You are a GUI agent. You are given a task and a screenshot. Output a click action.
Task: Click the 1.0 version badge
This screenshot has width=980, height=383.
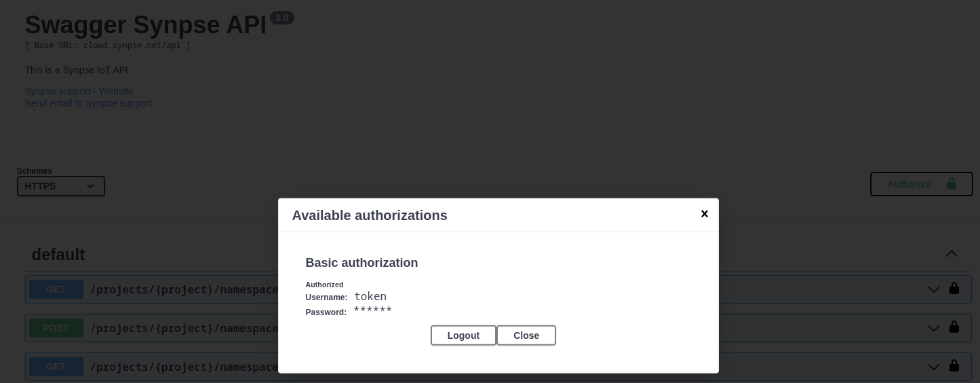[282, 18]
